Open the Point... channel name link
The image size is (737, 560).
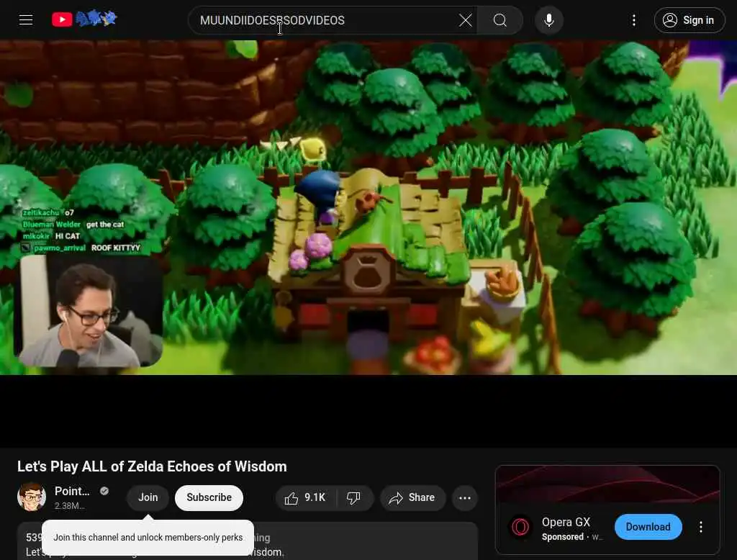click(72, 491)
